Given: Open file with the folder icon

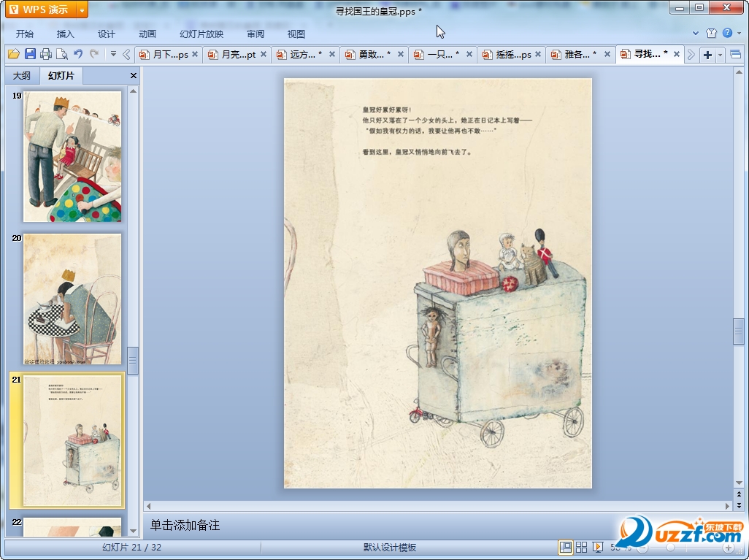Looking at the screenshot, I should pos(14,54).
